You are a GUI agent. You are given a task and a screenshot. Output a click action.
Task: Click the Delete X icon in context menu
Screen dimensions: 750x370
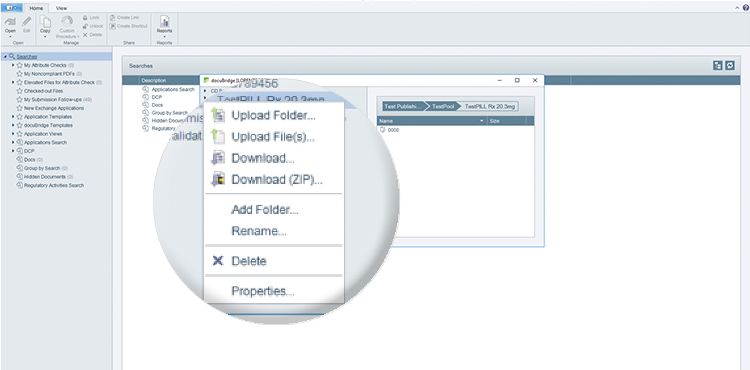tap(218, 261)
